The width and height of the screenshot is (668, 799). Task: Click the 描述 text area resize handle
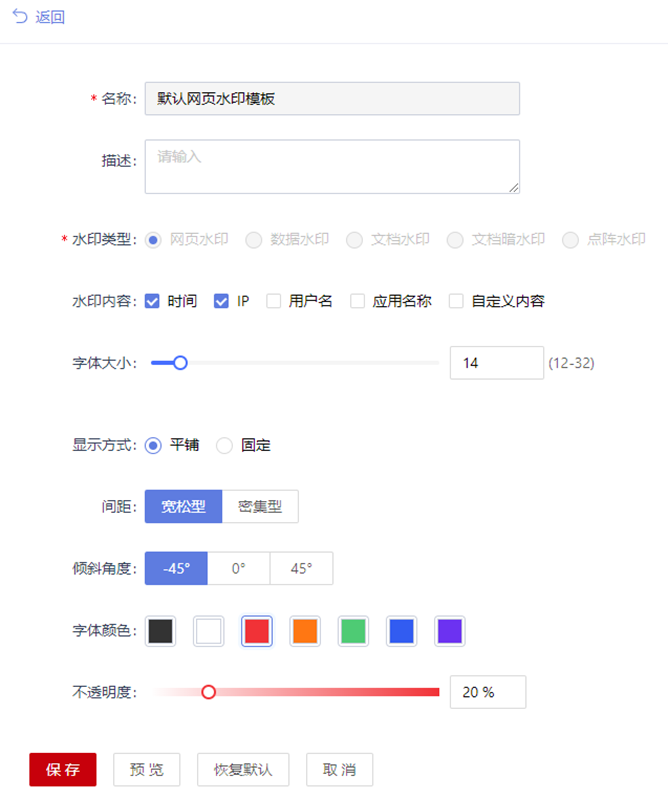(514, 188)
